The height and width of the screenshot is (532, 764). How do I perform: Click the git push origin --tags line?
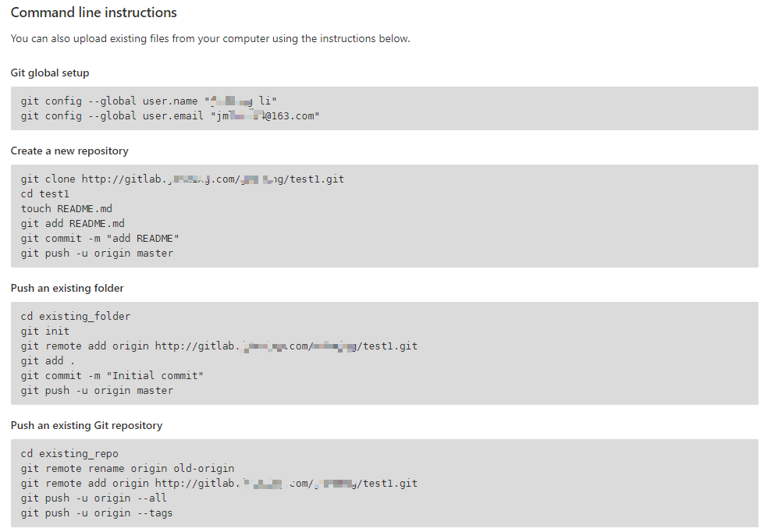tap(97, 513)
